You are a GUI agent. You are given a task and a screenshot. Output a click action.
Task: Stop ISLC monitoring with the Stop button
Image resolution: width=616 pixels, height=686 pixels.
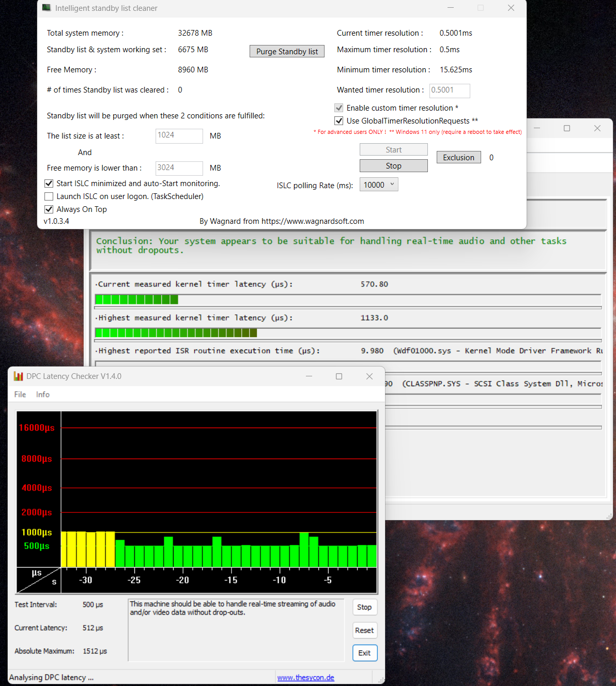pyautogui.click(x=393, y=165)
